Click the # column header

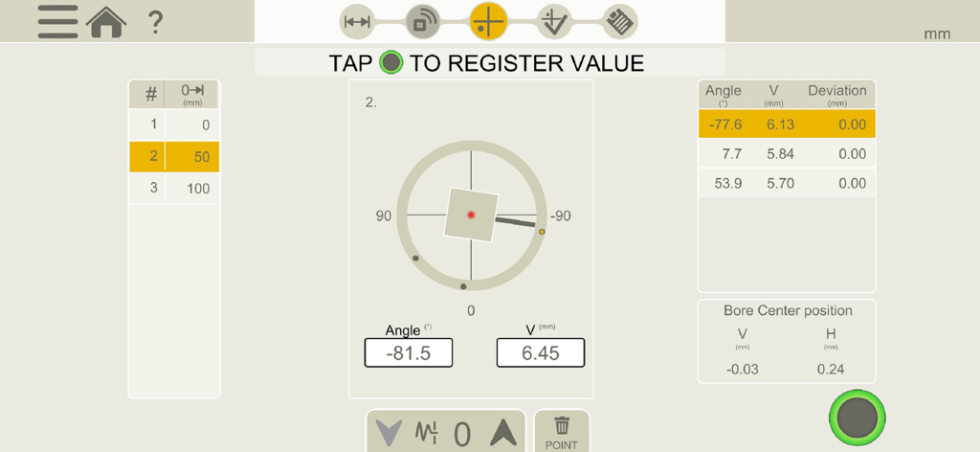coord(150,95)
